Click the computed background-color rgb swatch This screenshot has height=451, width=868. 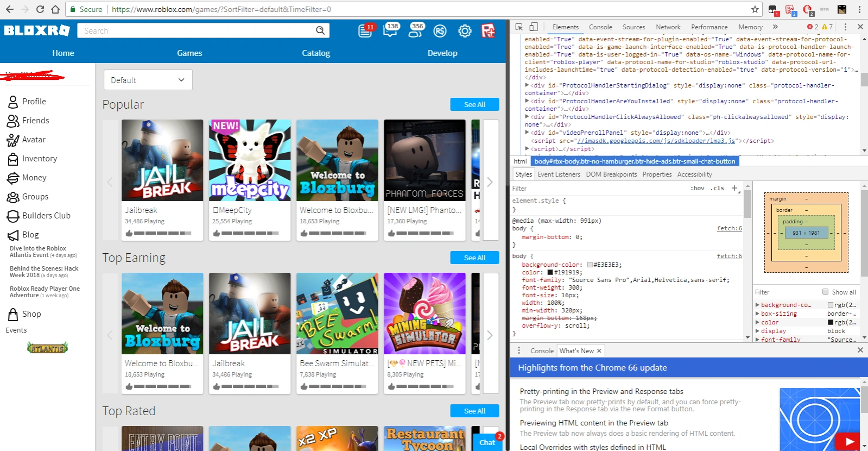coord(830,305)
